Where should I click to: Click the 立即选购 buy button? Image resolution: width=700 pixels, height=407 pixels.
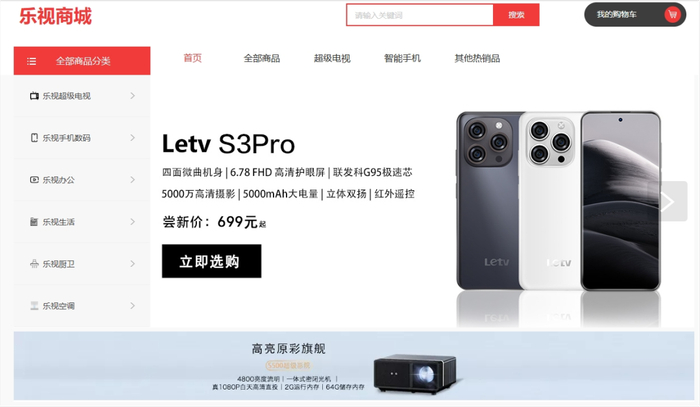212,261
